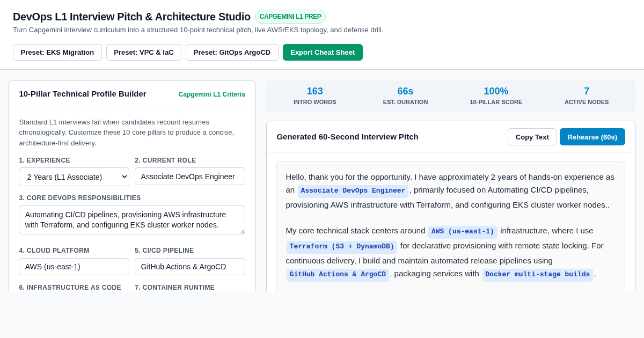Apply the EKS Migration preset

(x=57, y=52)
